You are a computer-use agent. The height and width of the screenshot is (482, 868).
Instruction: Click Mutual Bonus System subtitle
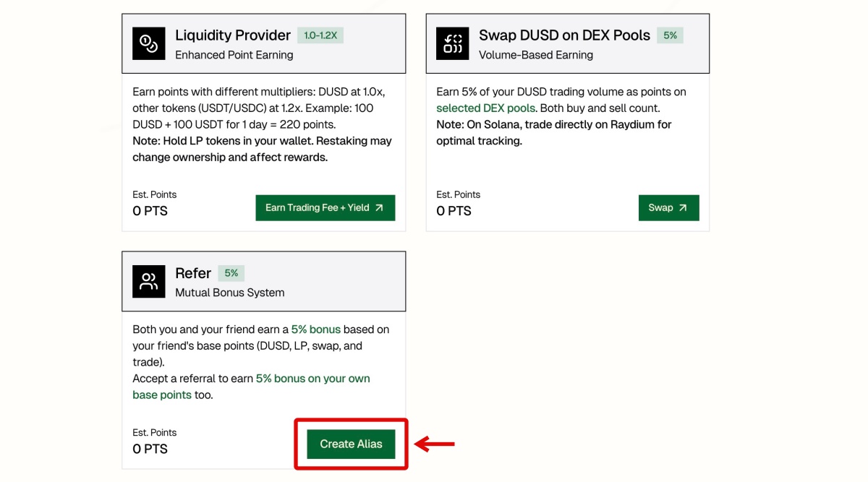point(229,293)
